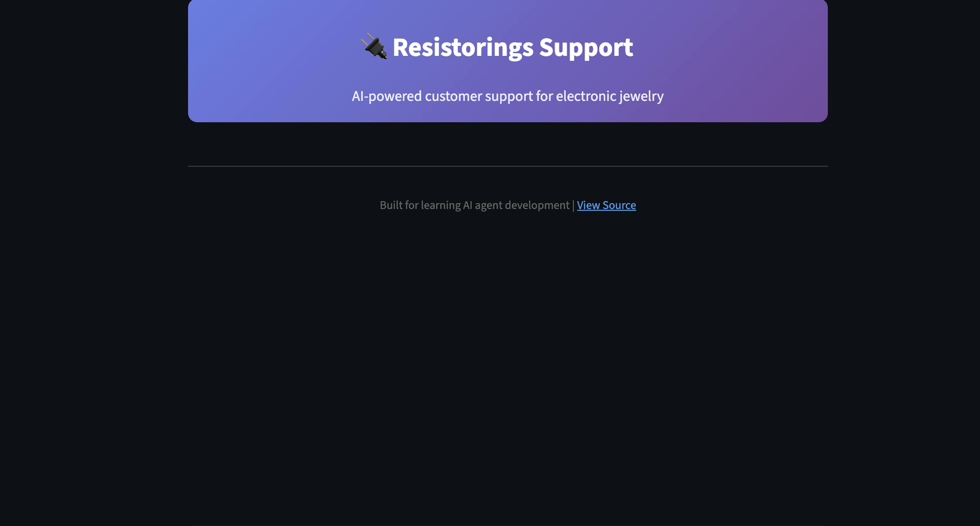Viewport: 980px width, 526px height.
Task: Click the purple right edge of the gradient banner
Action: (821, 61)
